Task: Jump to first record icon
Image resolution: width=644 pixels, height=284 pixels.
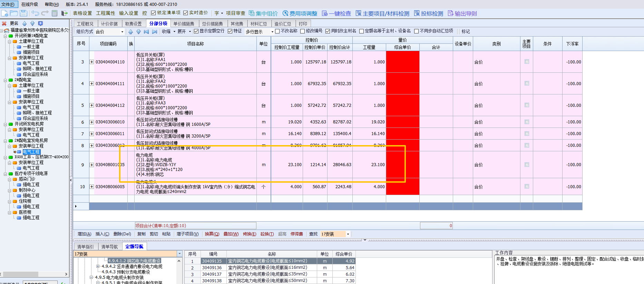Action: (x=146, y=31)
